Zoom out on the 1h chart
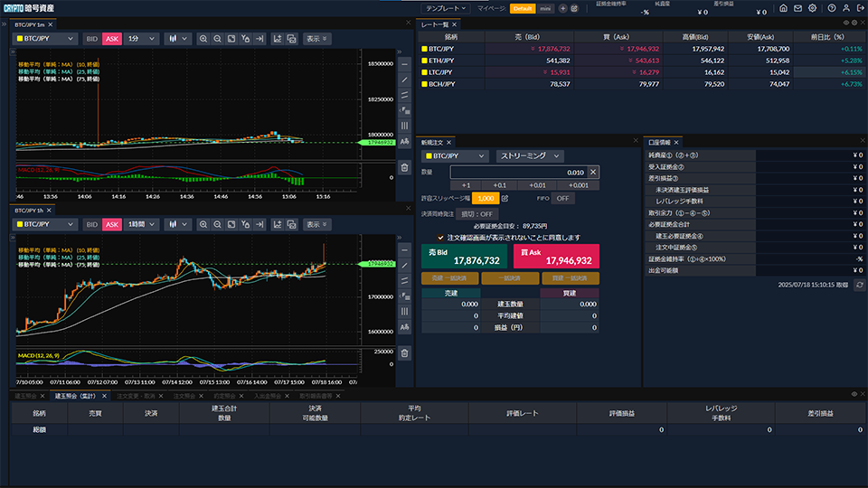 pyautogui.click(x=217, y=224)
